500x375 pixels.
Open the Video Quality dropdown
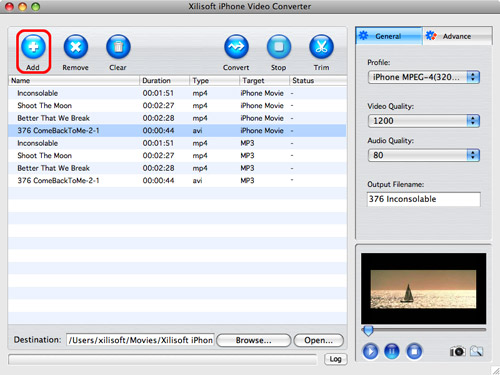424,121
